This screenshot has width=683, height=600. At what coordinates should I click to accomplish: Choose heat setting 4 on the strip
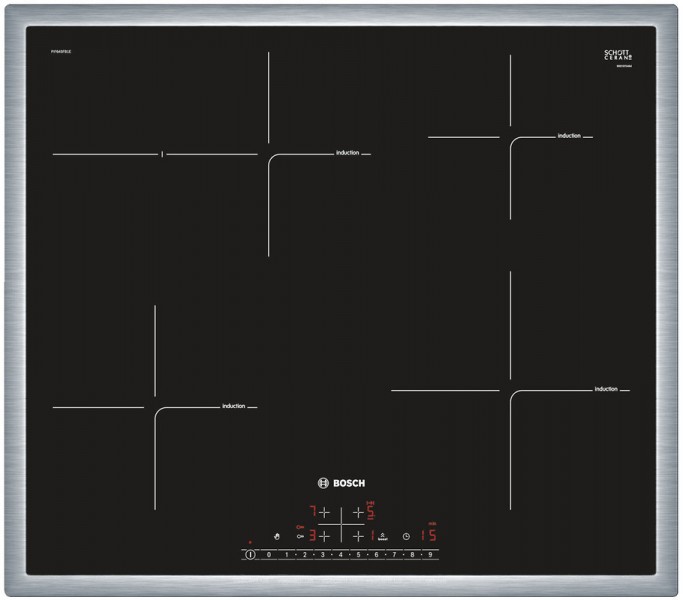341,555
